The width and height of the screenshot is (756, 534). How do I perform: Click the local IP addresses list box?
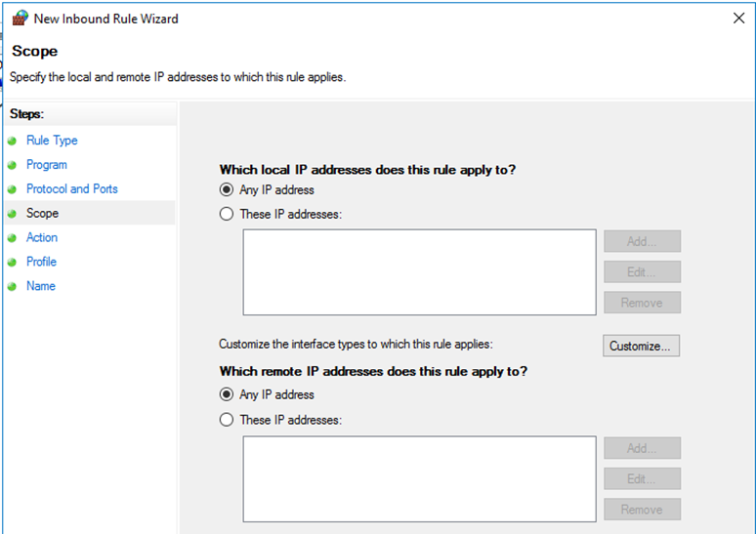(x=419, y=272)
